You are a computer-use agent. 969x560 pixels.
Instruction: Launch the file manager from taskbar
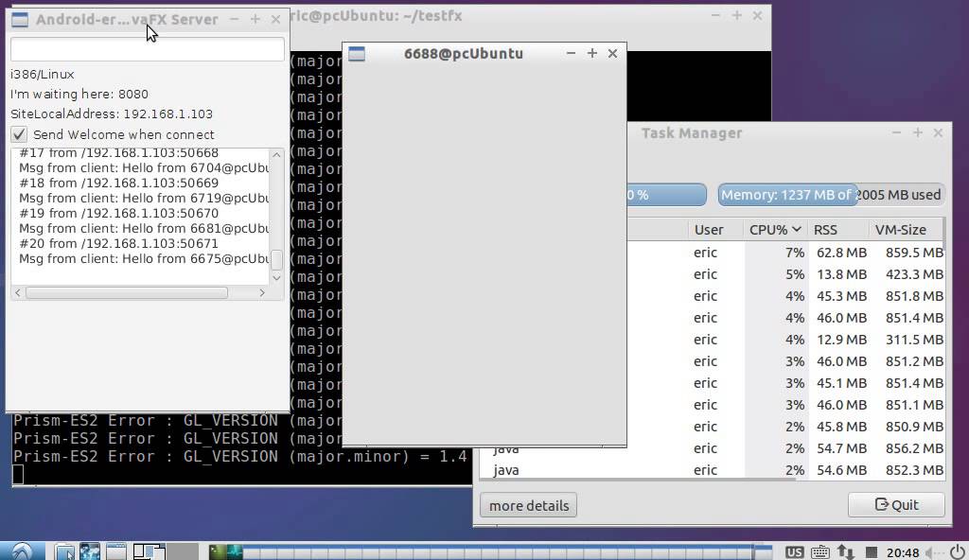pyautogui.click(x=64, y=551)
